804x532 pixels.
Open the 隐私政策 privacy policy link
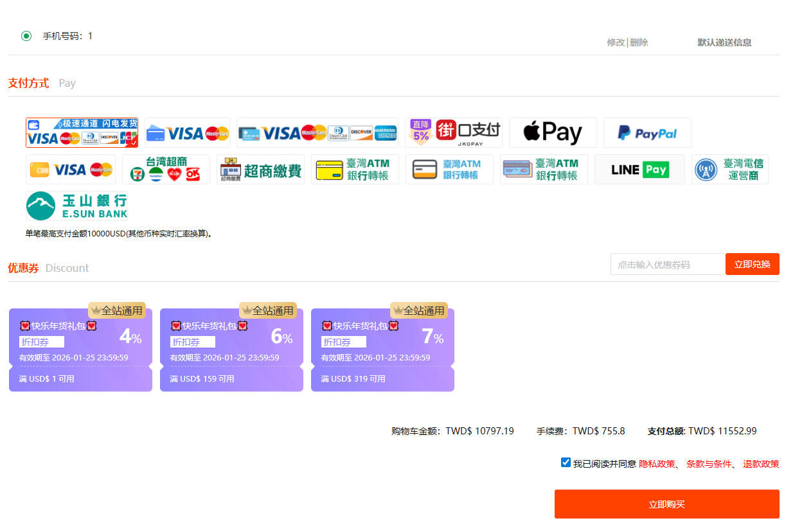pos(656,464)
